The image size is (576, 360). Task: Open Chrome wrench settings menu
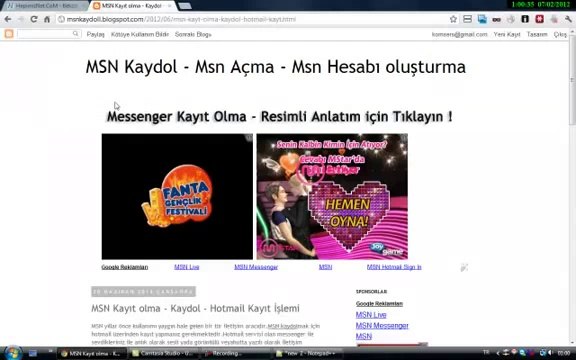[x=568, y=19]
